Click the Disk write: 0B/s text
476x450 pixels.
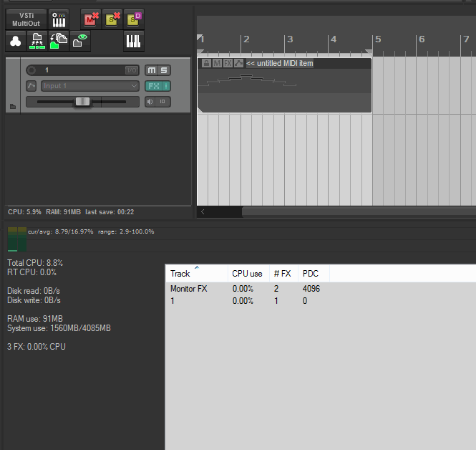click(34, 300)
